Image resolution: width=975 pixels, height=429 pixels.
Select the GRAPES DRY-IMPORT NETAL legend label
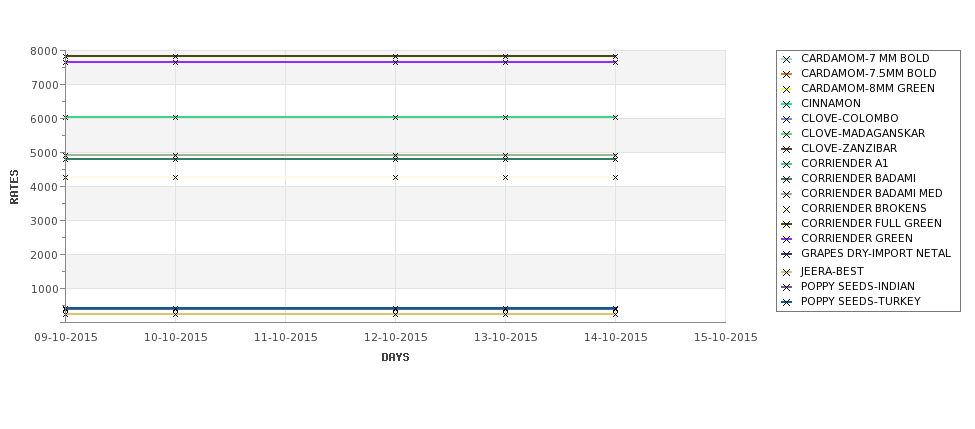click(876, 253)
